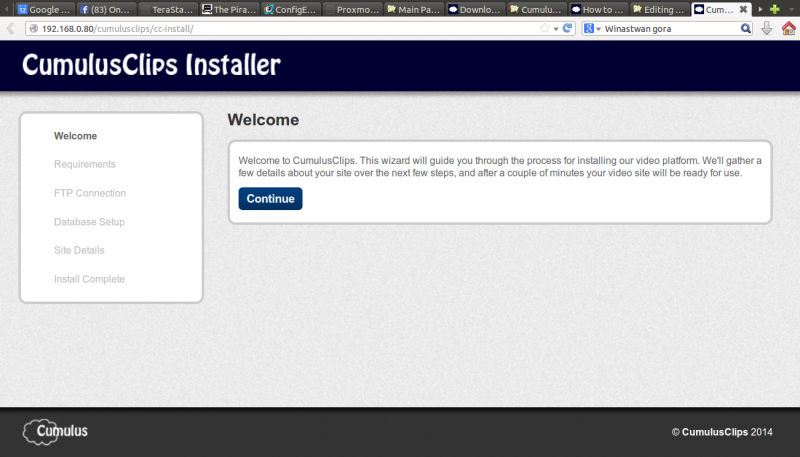Screen dimensions: 800x457
Task: Open the search engine selector dropdown
Action: click(x=592, y=29)
